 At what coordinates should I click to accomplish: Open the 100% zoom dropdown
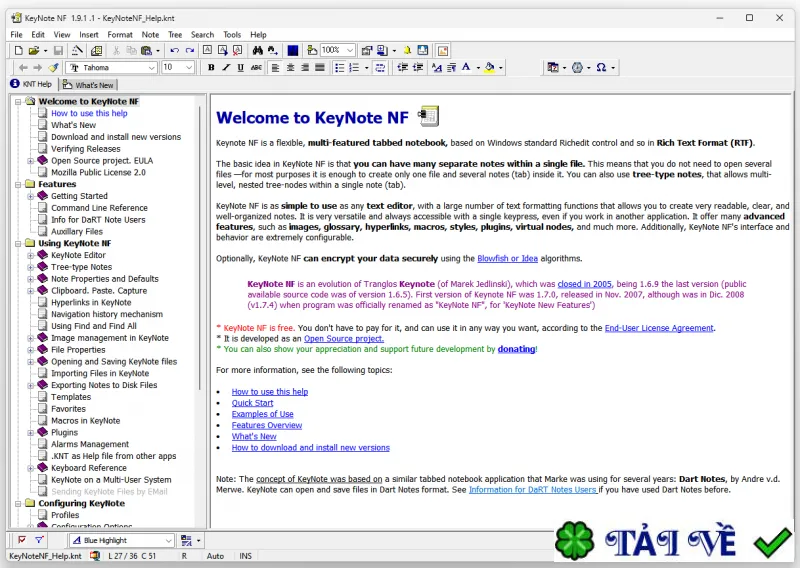click(349, 50)
